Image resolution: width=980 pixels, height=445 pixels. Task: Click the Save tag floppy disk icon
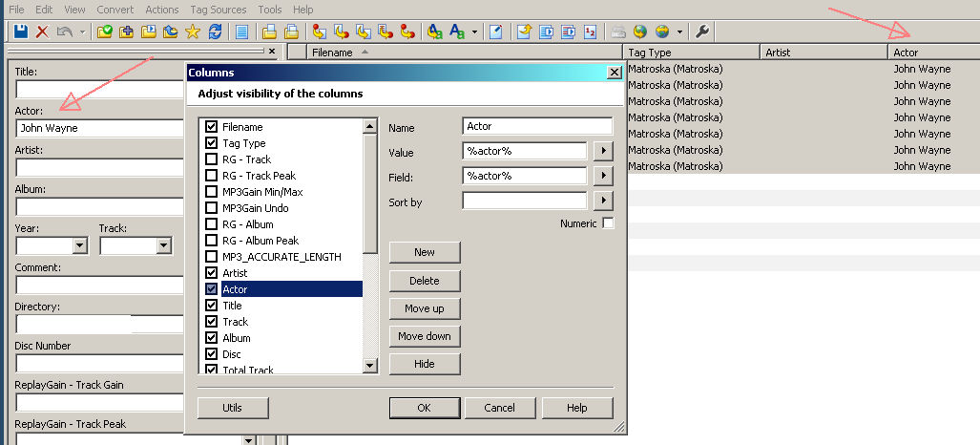point(21,32)
